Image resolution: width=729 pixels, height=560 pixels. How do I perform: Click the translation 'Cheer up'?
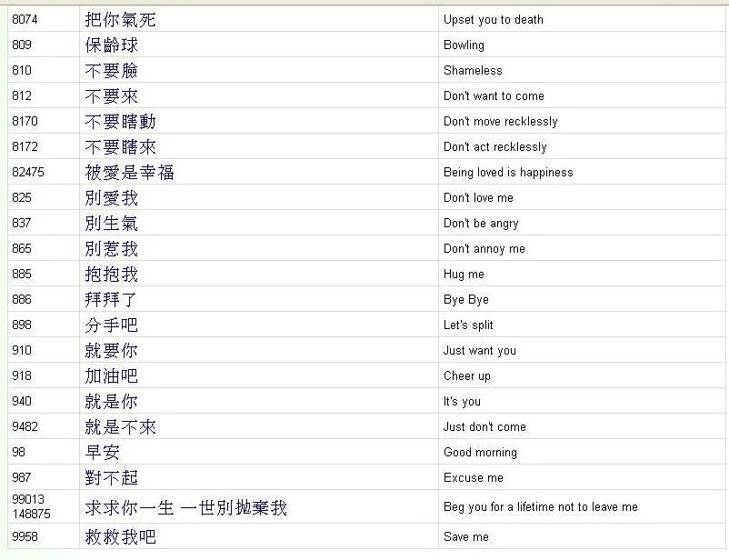click(467, 376)
